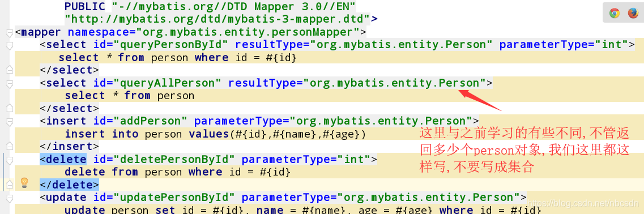Viewport: 644px width, 214px height.
Task: Click the highlighted closing </delete> tag
Action: coord(70,185)
